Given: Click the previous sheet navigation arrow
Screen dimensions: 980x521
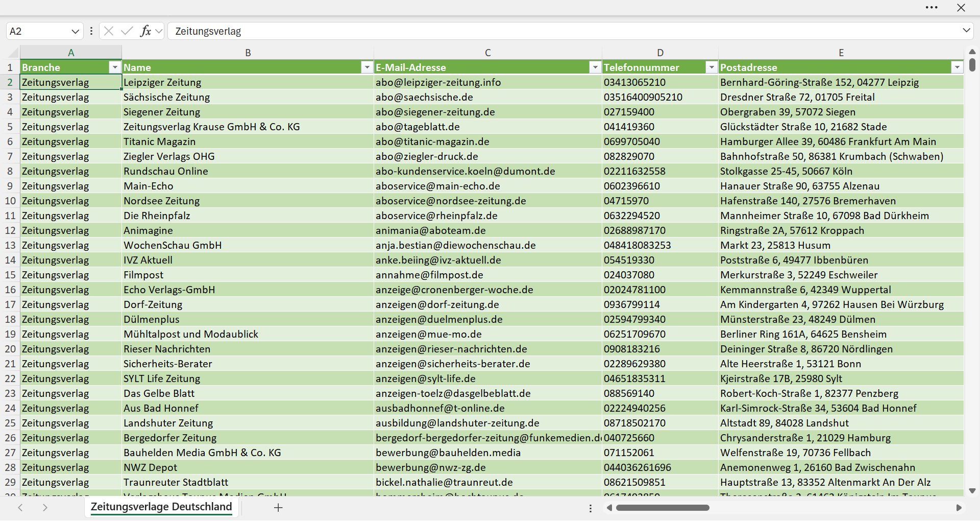Looking at the screenshot, I should [x=20, y=508].
